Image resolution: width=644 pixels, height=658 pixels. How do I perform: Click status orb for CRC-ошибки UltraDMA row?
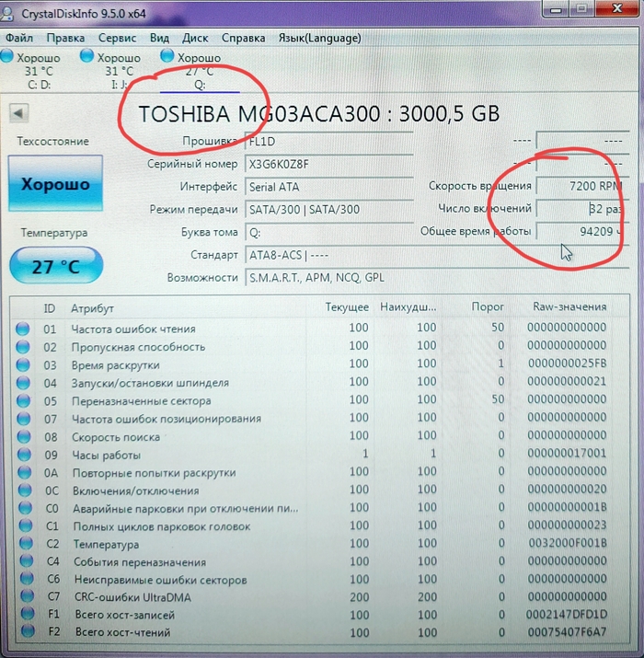23,598
